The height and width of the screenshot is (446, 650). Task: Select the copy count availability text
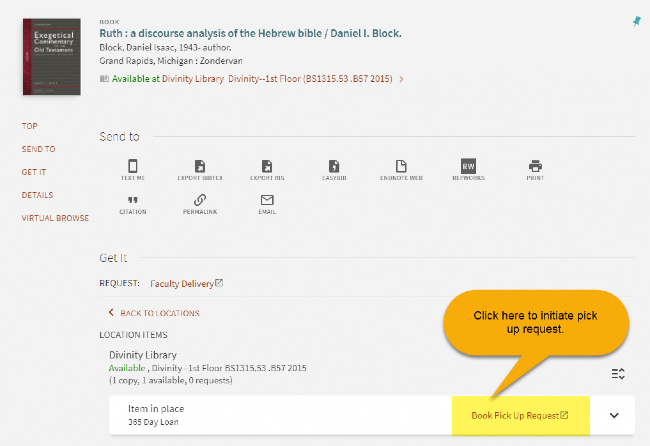click(x=171, y=381)
